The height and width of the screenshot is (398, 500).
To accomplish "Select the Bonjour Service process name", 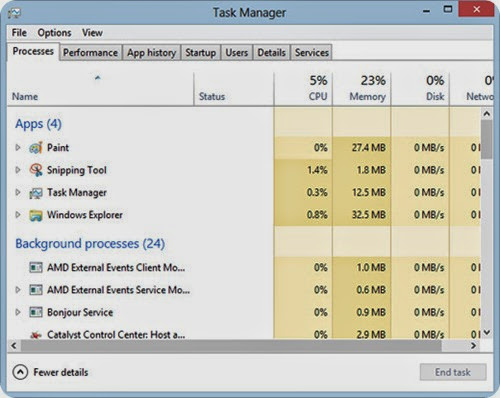I will [x=80, y=313].
